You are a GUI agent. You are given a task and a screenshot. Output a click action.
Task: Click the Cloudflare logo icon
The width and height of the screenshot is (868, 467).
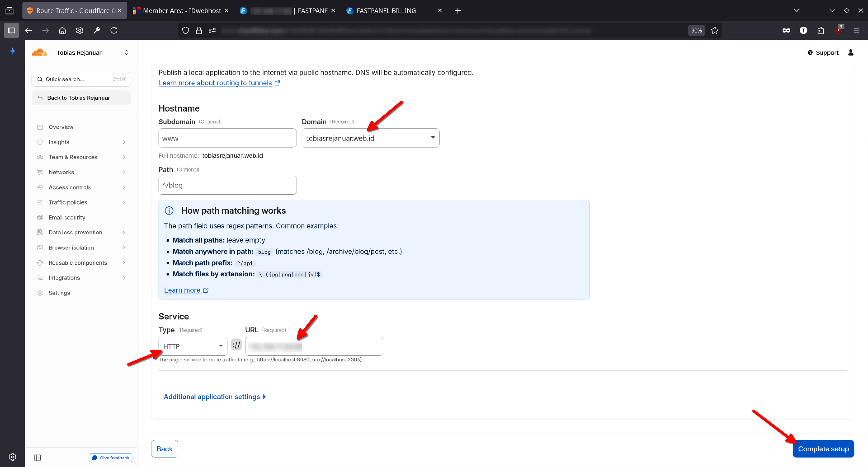point(39,53)
